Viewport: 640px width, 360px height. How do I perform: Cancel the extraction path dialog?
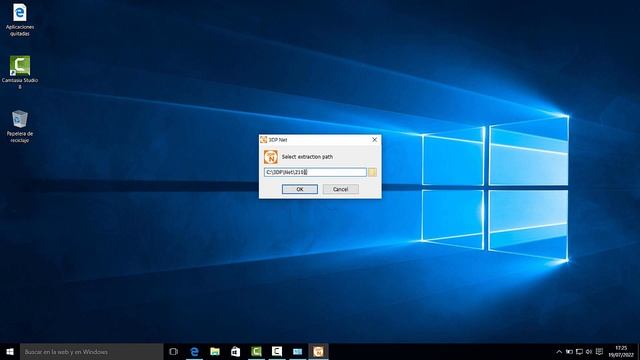[340, 189]
